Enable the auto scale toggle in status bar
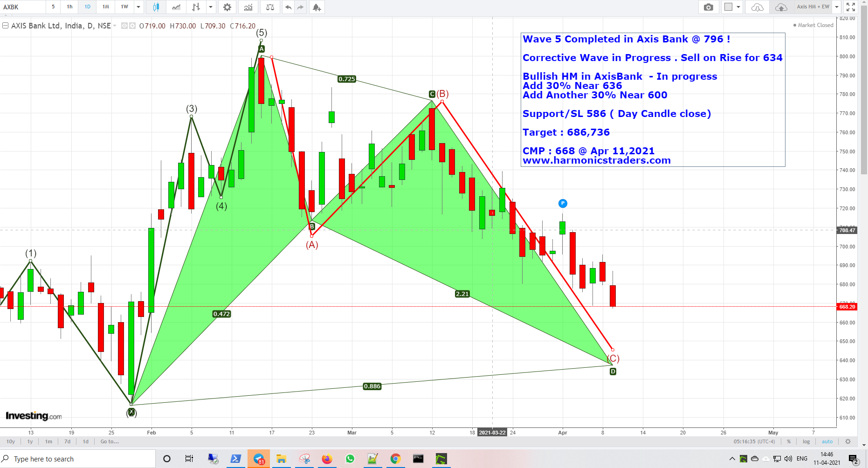 tap(827, 441)
